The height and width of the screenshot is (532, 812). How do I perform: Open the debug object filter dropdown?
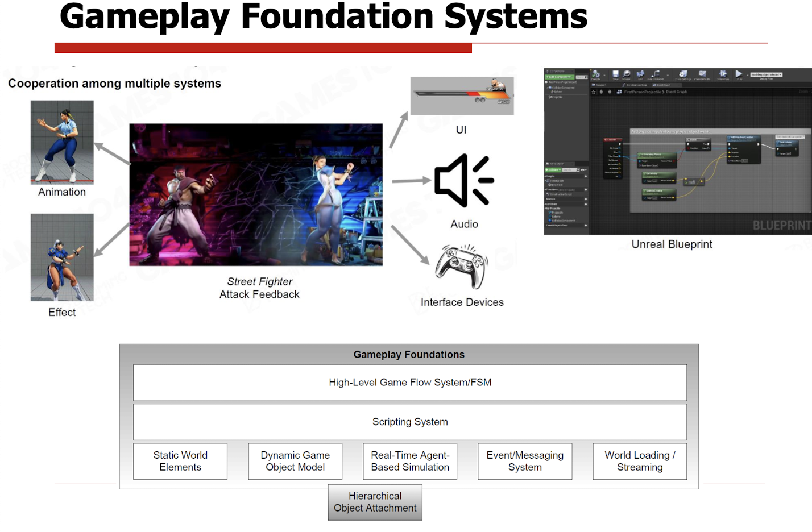767,74
